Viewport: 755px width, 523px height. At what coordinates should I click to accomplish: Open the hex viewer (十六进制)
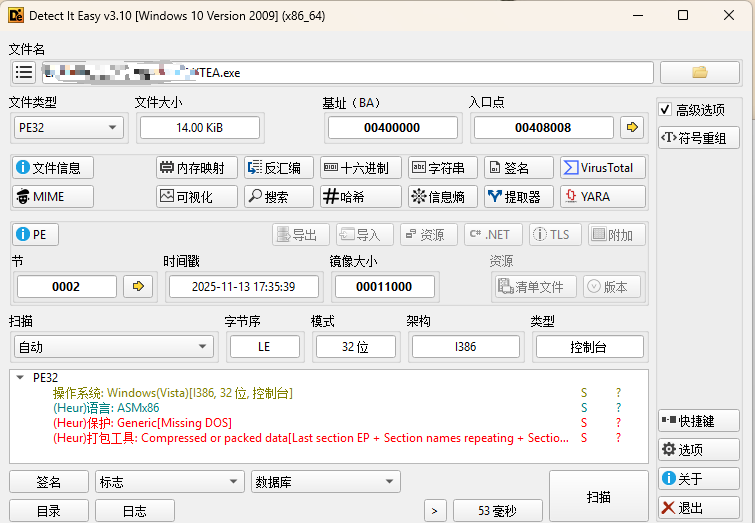pos(360,168)
